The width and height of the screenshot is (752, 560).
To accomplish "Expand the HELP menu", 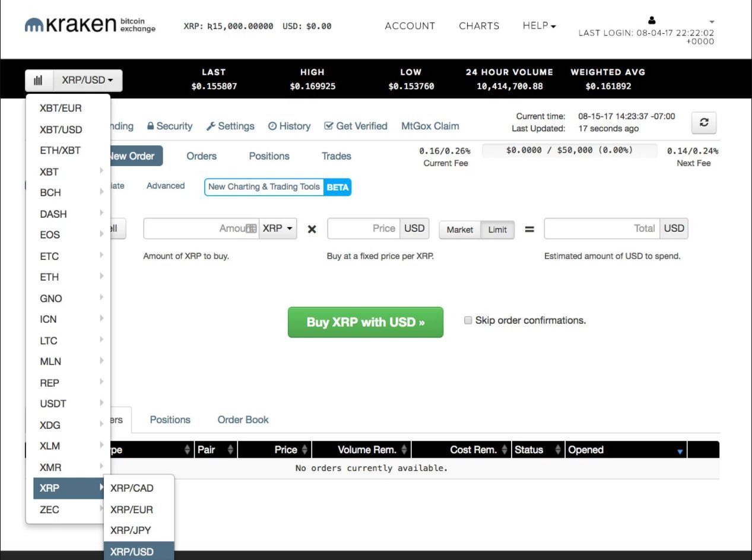I will click(539, 26).
